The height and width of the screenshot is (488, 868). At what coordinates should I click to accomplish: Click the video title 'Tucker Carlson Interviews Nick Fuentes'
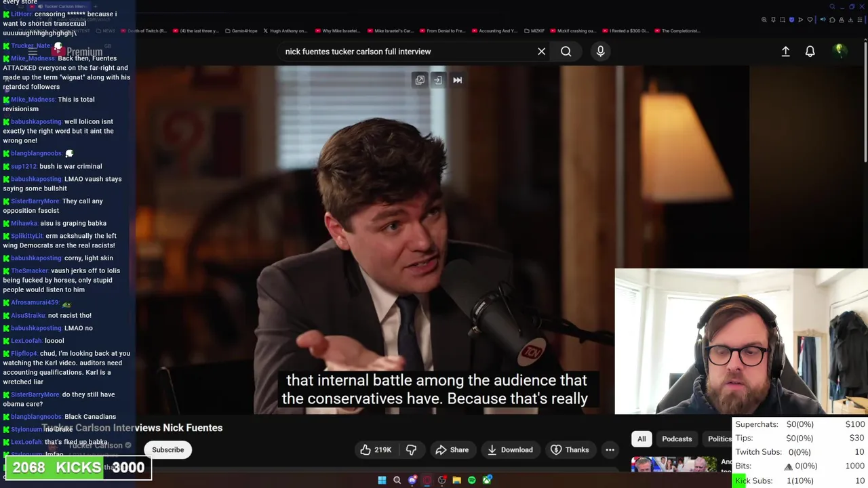(132, 428)
